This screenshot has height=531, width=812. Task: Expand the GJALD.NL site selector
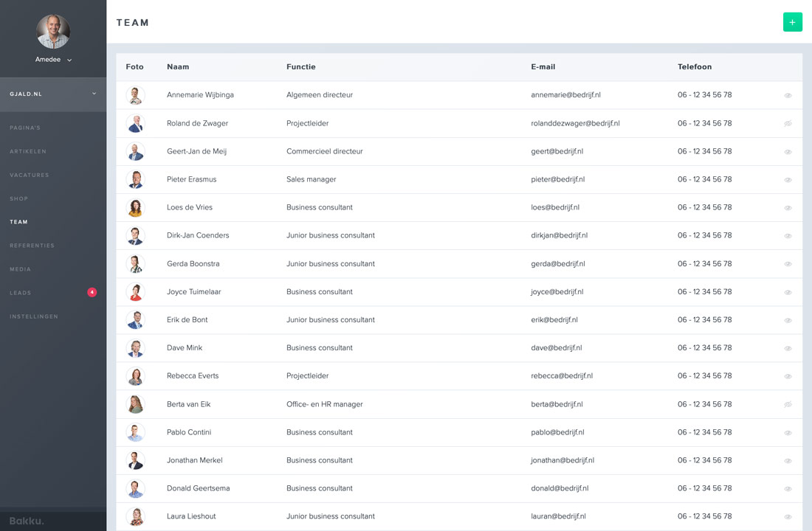click(x=94, y=94)
